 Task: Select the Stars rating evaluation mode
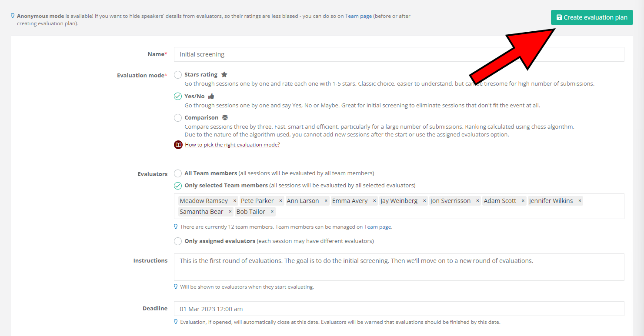pos(178,75)
